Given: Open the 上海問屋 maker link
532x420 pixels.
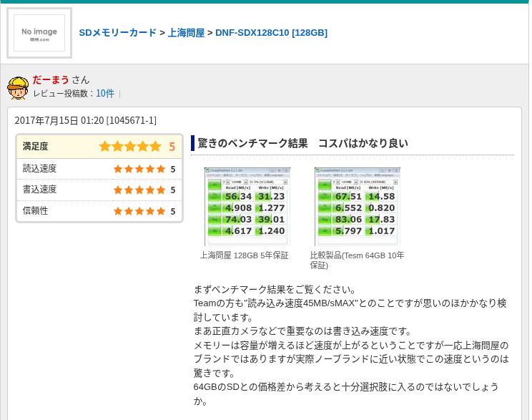Looking at the screenshot, I should (x=186, y=33).
